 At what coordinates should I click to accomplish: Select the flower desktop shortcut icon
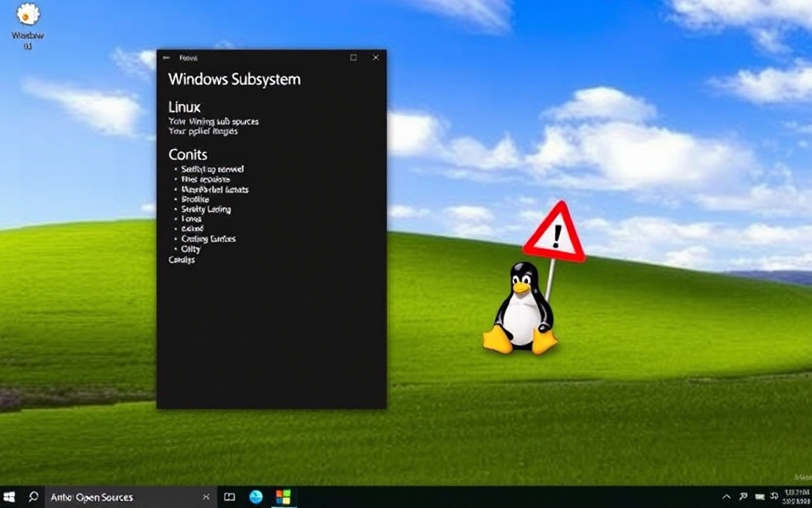coord(28,14)
